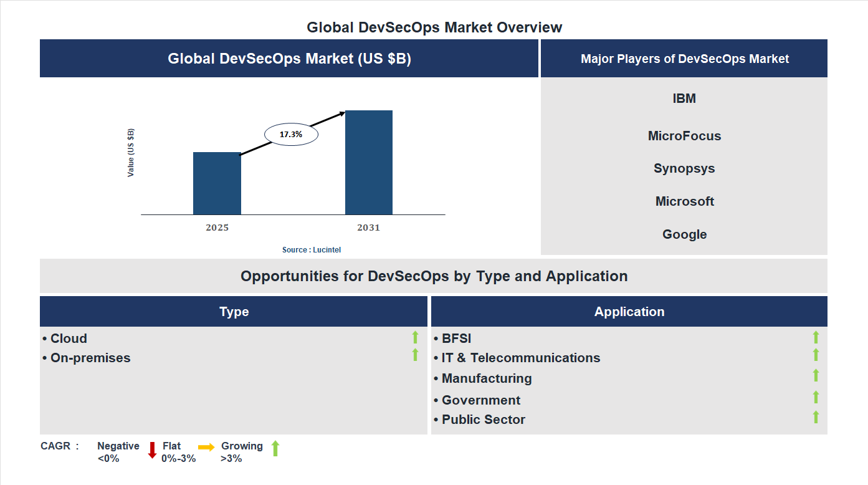Viewport: 868px width, 485px height.
Task: Click the green Growing arrow in the legend
Action: (275, 449)
